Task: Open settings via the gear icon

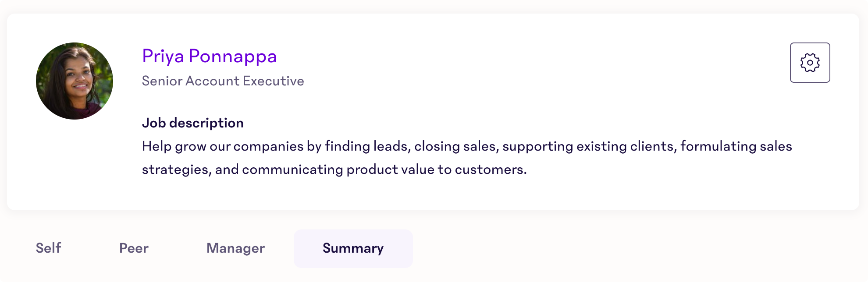Action: (x=810, y=63)
